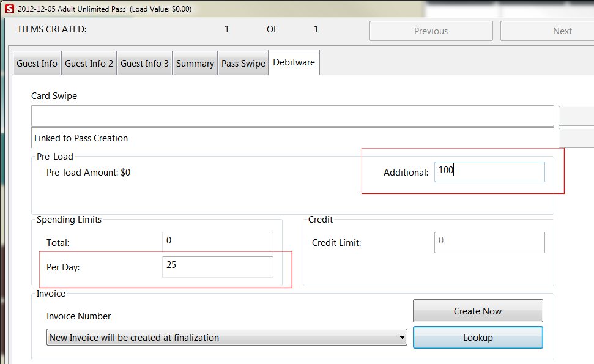Select the Debitware tab
Screen dimensions: 594x364
point(294,62)
